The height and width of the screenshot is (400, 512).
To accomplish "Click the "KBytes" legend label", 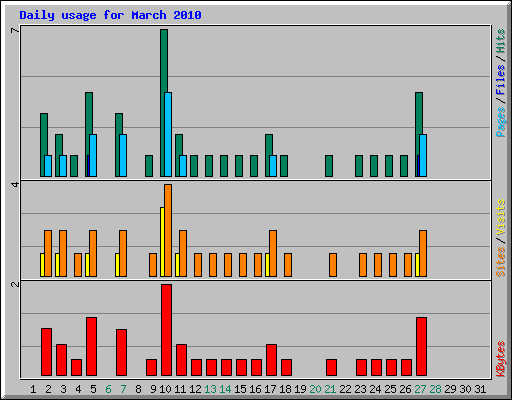I will point(501,359).
